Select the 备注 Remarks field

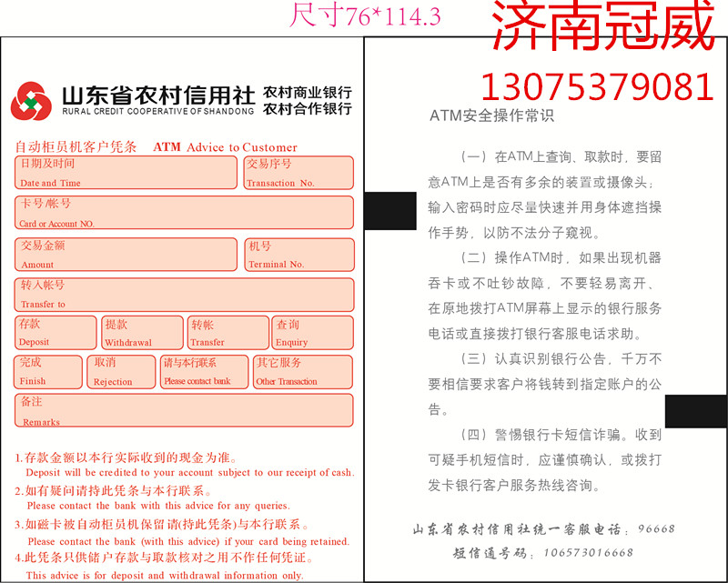coord(184,410)
